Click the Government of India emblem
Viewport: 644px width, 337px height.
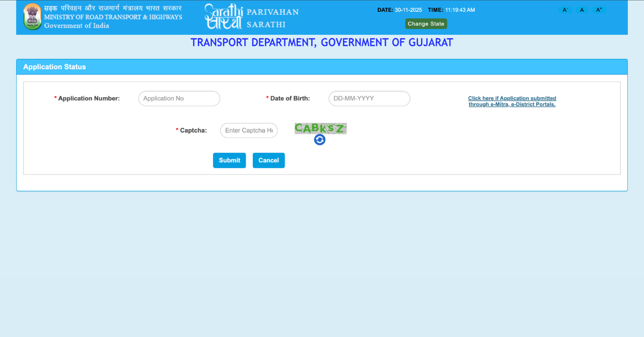tap(32, 17)
